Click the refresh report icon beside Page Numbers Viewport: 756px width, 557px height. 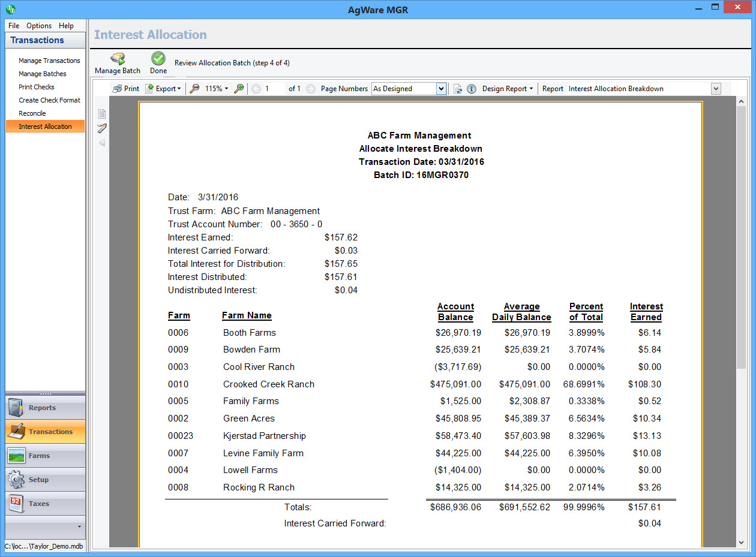458,89
